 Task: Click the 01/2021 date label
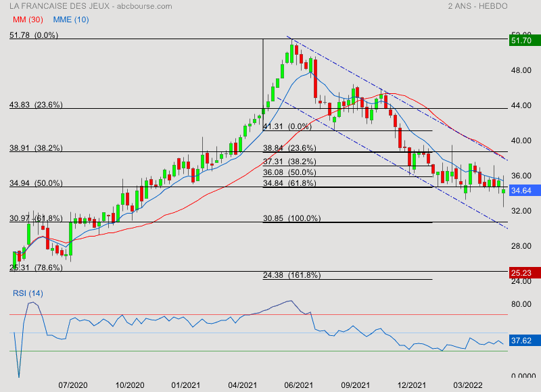click(x=185, y=385)
